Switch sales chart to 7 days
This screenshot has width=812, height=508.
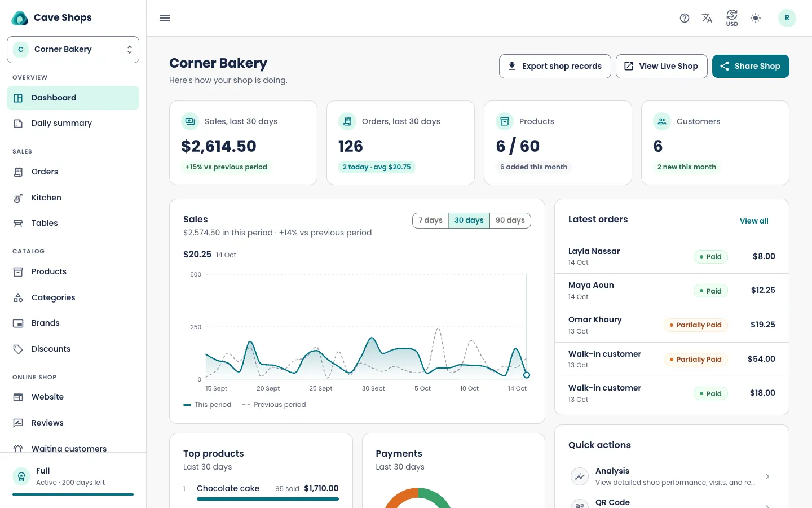pyautogui.click(x=430, y=221)
